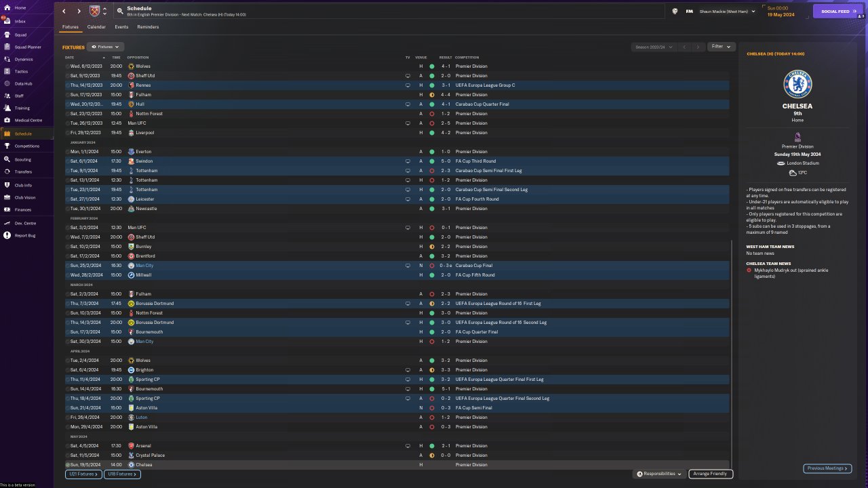Click the West Ham club badge in header
Image resolution: width=868 pixels, height=488 pixels.
(94, 11)
